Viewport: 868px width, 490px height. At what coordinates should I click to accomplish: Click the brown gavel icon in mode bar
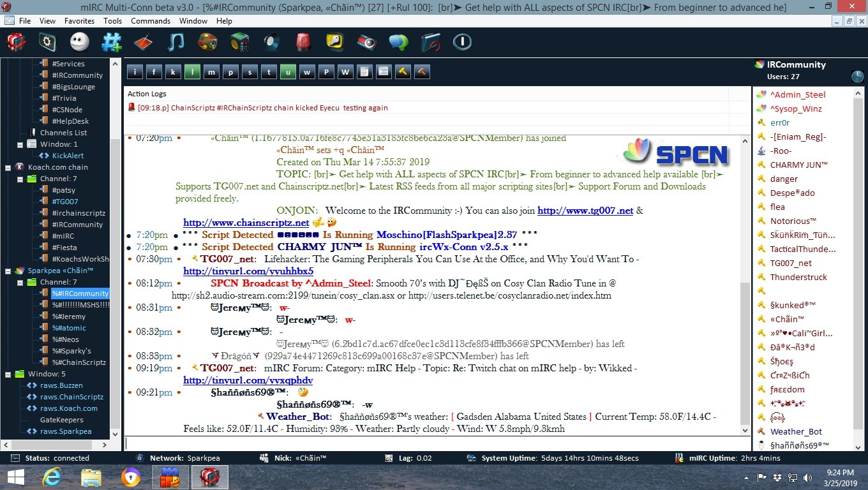422,71
